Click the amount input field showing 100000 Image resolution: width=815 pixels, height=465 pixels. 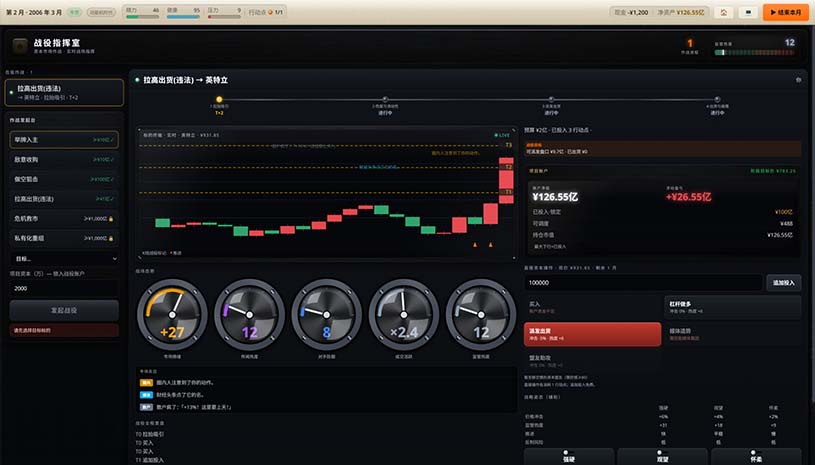643,283
